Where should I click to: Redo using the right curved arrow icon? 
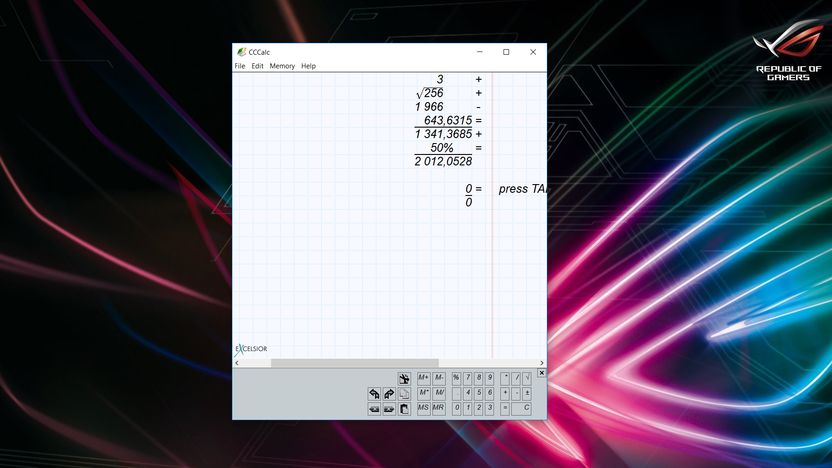[389, 394]
